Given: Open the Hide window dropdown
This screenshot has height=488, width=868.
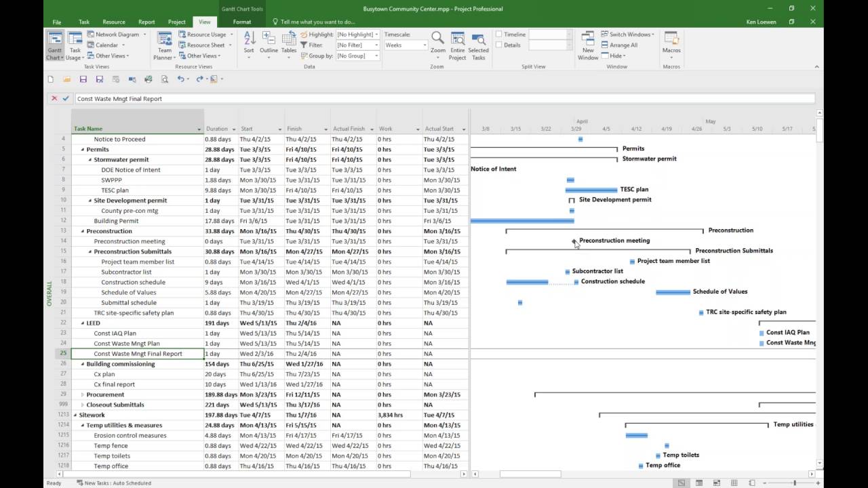Looking at the screenshot, I should pos(614,56).
